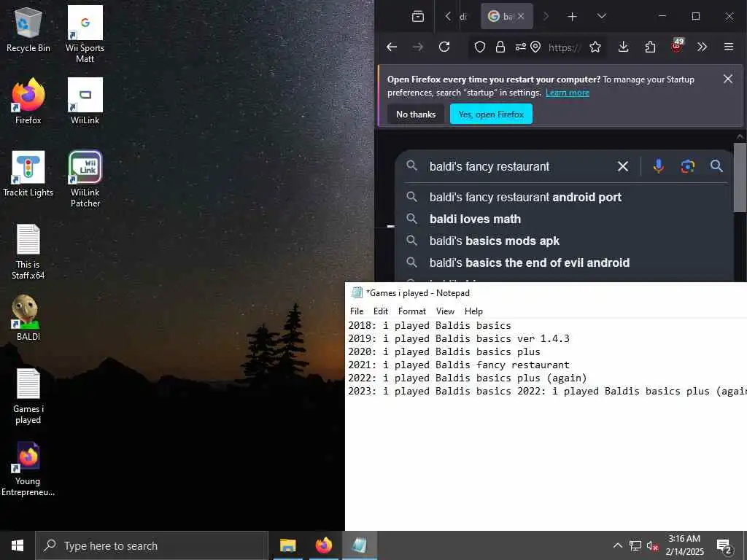This screenshot has height=560, width=747.
Task: Click the Firefox address bar URL
Action: coord(565,47)
